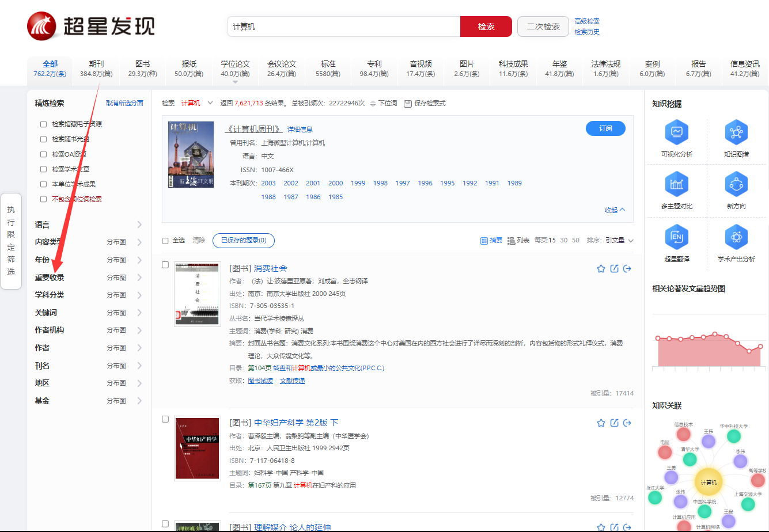Click the central 计算机 knowledge node
Image resolution: width=769 pixels, height=532 pixels.
coord(709,482)
